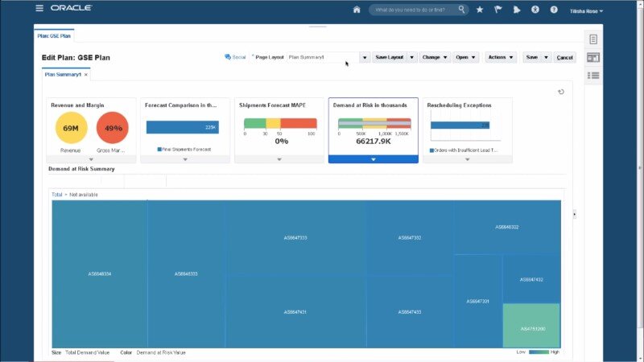This screenshot has width=644, height=362.
Task: Click the Cancel button
Action: pos(565,58)
